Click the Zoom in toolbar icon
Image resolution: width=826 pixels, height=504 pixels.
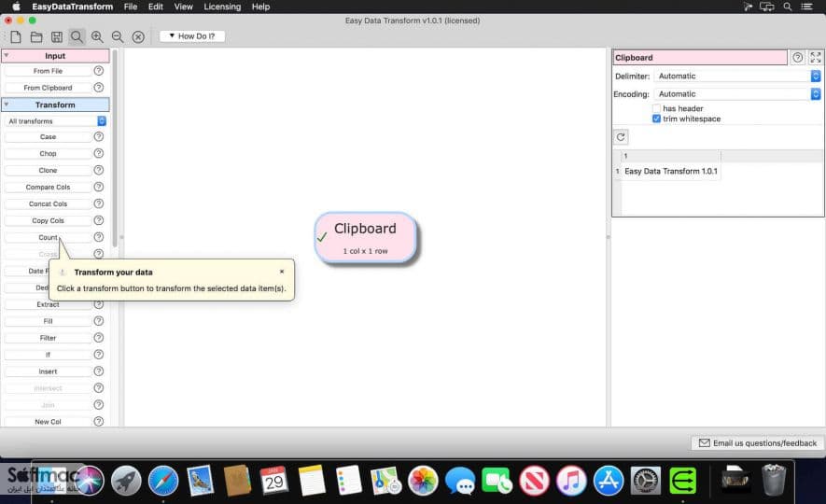[97, 36]
